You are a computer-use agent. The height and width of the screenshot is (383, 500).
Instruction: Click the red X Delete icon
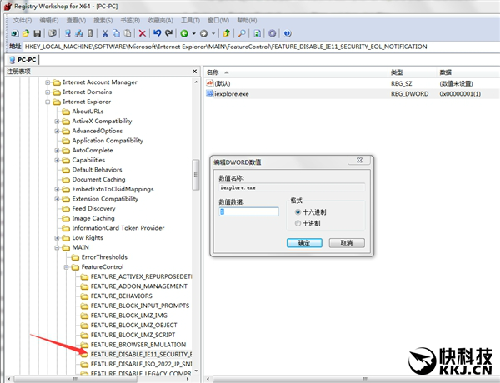click(142, 33)
